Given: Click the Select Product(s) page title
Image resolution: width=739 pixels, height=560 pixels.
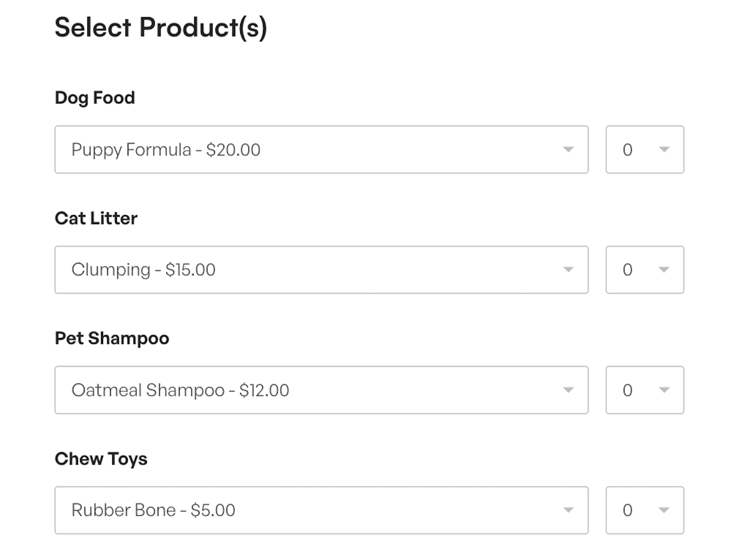Looking at the screenshot, I should tap(163, 28).
